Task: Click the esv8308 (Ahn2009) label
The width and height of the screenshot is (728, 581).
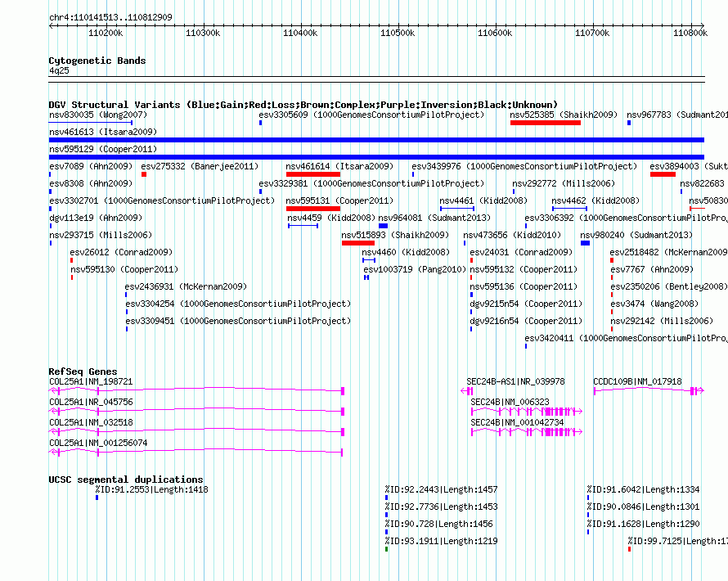Action: click(x=91, y=183)
